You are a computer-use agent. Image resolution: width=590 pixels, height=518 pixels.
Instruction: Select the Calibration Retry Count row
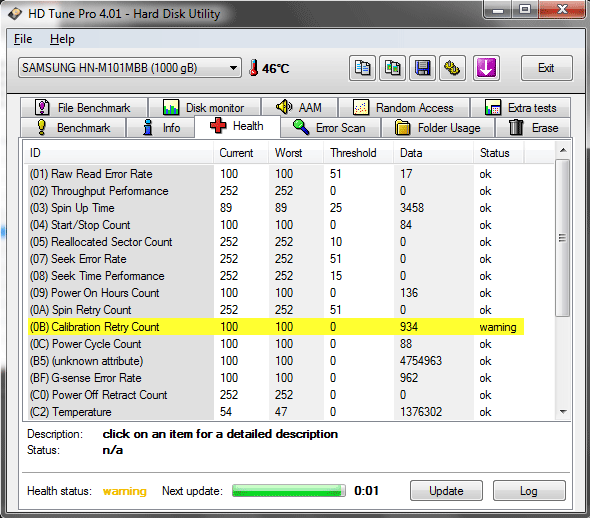point(276,327)
